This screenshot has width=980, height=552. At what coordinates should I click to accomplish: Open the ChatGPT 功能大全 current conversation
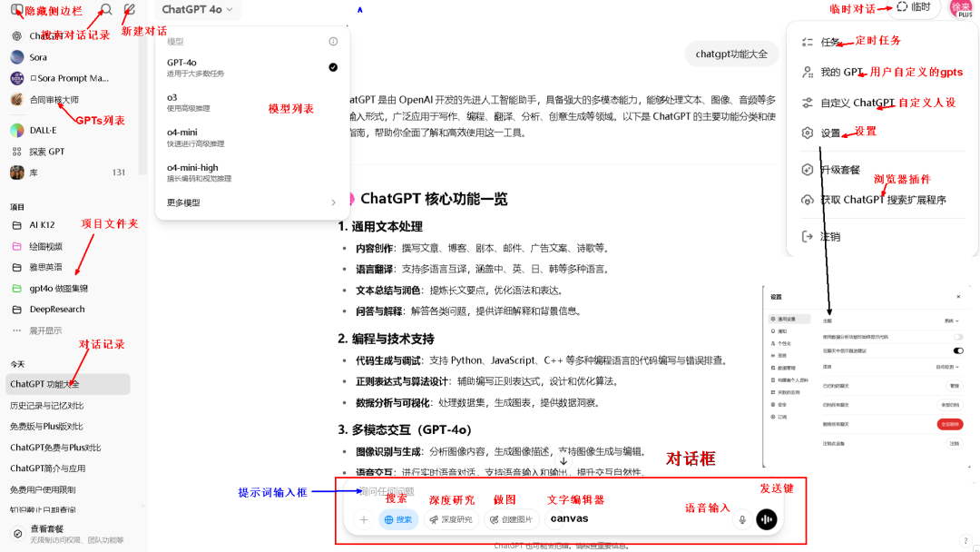coord(67,384)
